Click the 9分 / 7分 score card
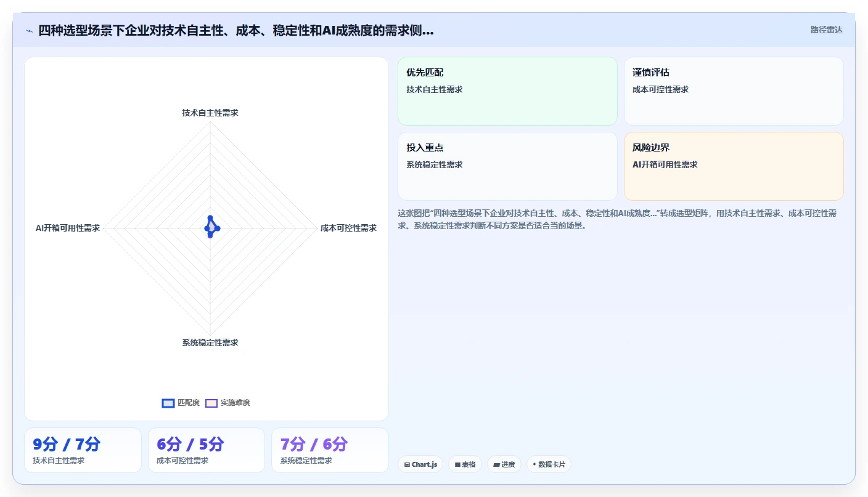The width and height of the screenshot is (868, 497). tap(83, 450)
